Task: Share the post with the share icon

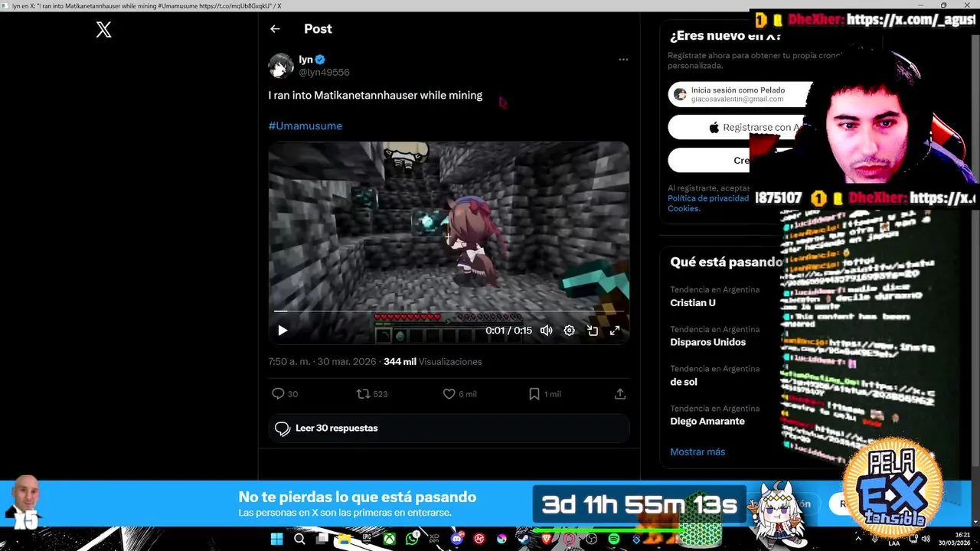Action: [620, 393]
